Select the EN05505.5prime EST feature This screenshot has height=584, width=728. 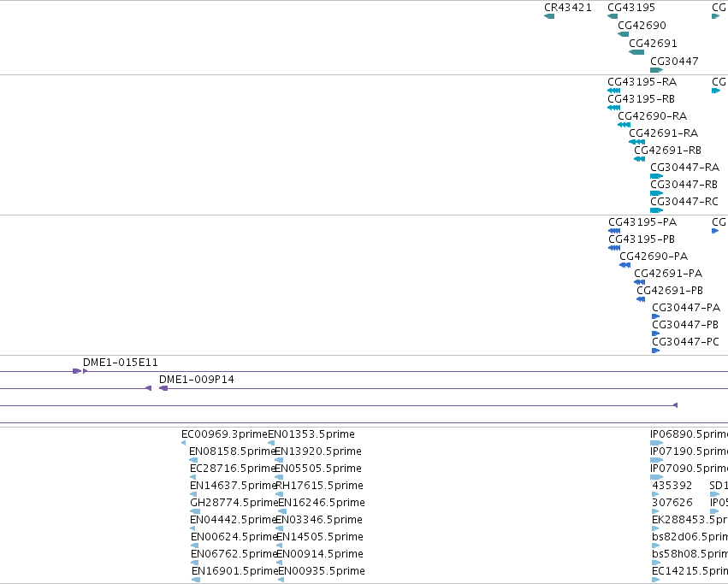click(279, 477)
